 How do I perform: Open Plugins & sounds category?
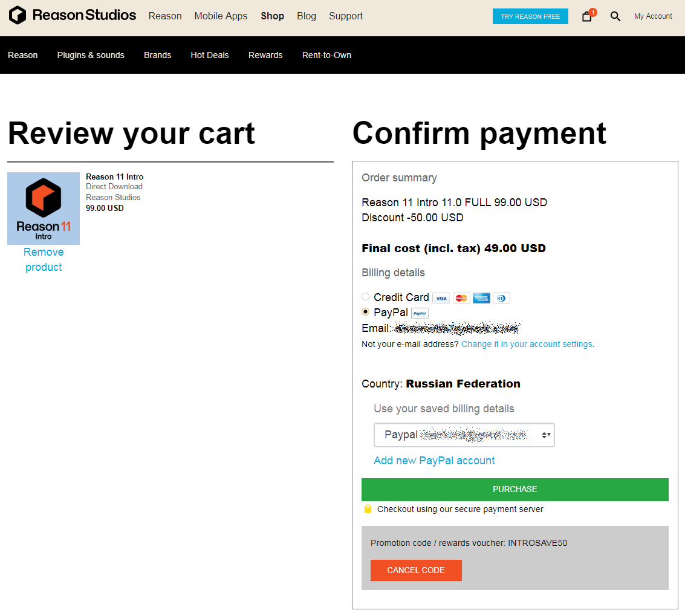click(91, 55)
